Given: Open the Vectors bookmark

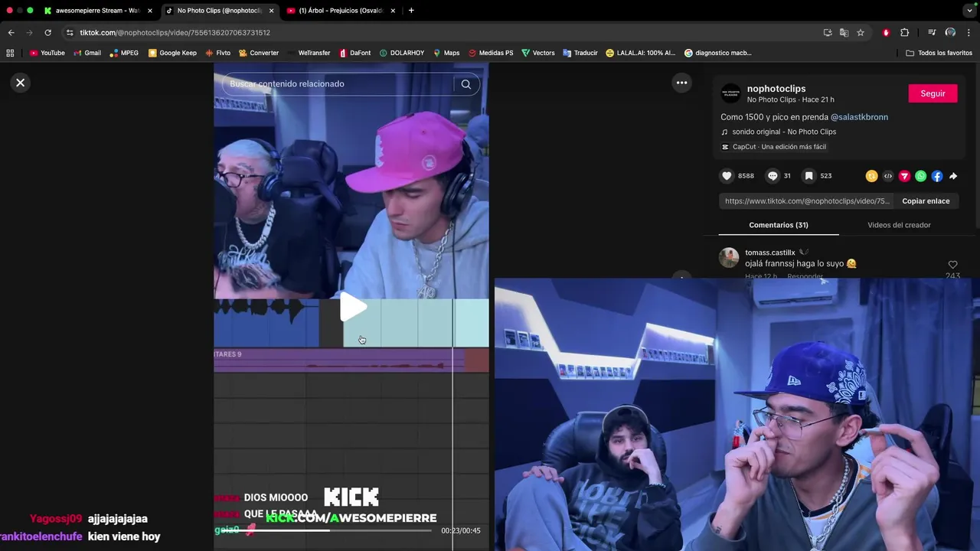Looking at the screenshot, I should point(537,53).
